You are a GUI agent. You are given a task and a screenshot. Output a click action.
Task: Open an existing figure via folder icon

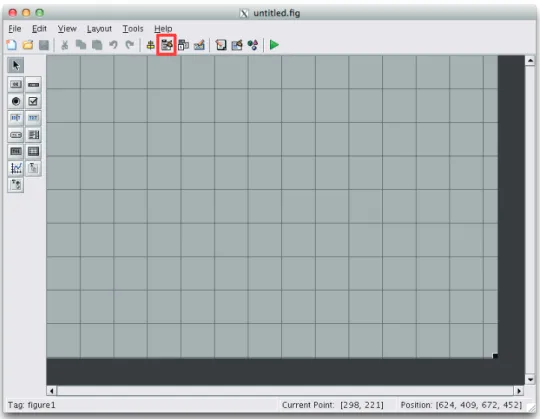click(x=28, y=45)
